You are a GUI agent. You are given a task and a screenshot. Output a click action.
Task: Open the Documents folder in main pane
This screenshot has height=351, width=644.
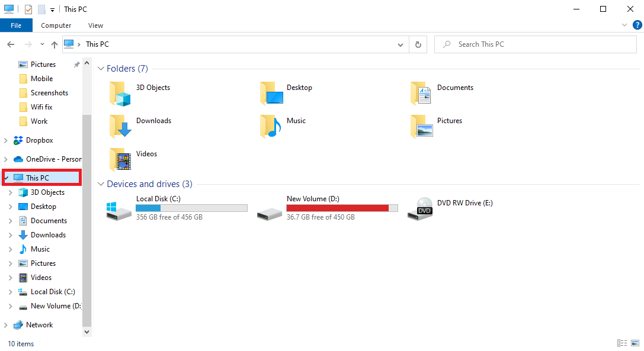421,93
